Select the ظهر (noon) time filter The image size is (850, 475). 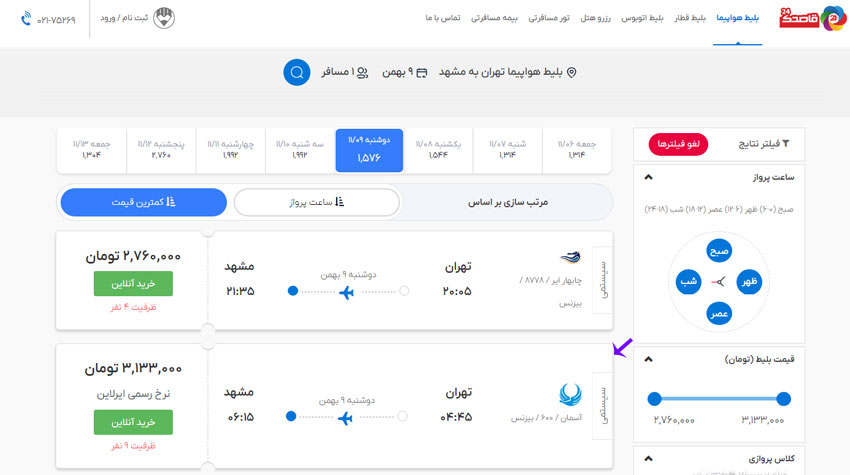tap(749, 281)
